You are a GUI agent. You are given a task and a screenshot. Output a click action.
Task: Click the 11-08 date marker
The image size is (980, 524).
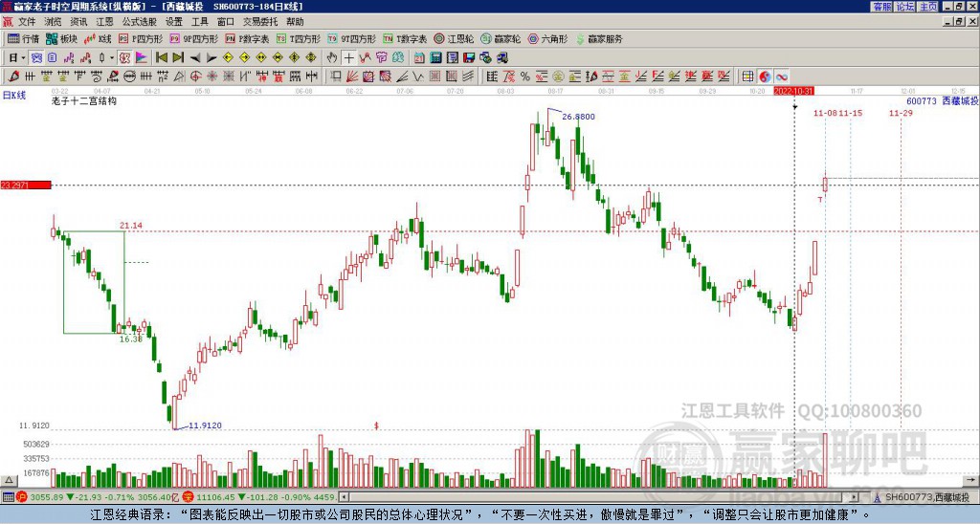point(824,113)
